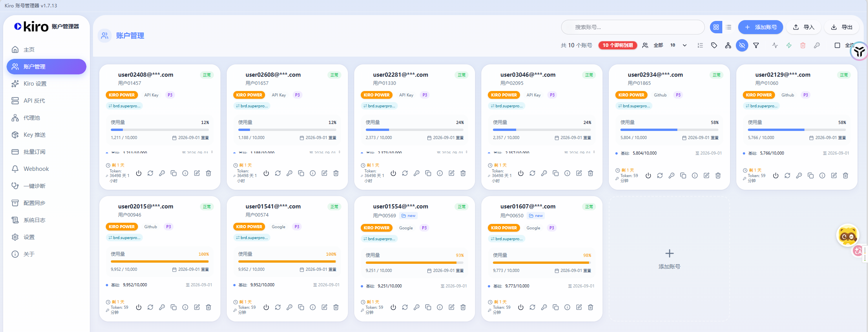Tick the 全选 select-all checkbox
Viewport: 868px width, 332px height.
pos(837,45)
